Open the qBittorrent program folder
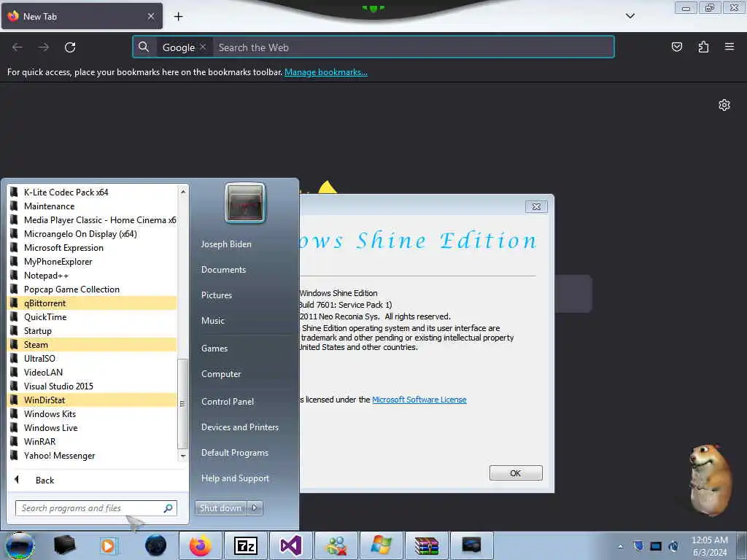The height and width of the screenshot is (560, 747). click(x=92, y=303)
